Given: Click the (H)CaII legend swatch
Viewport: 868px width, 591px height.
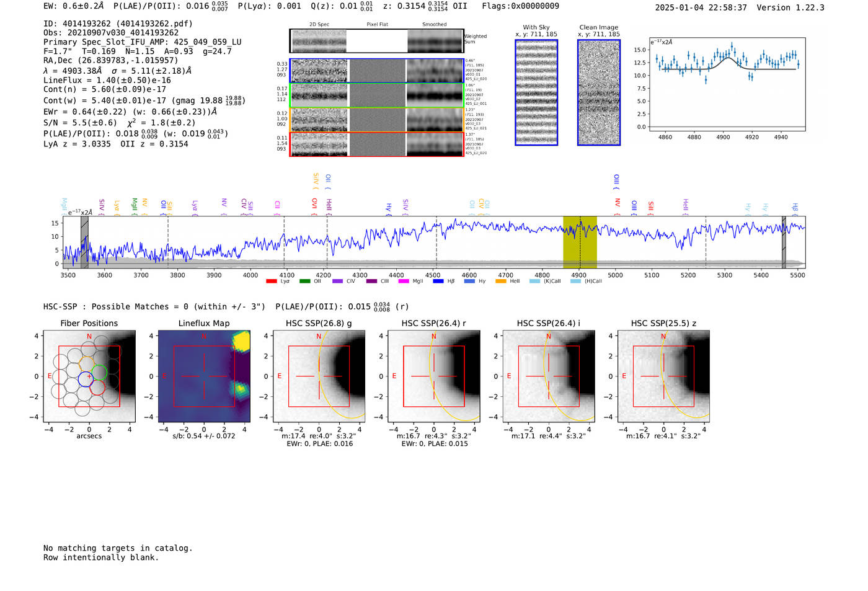Looking at the screenshot, I should [x=576, y=282].
